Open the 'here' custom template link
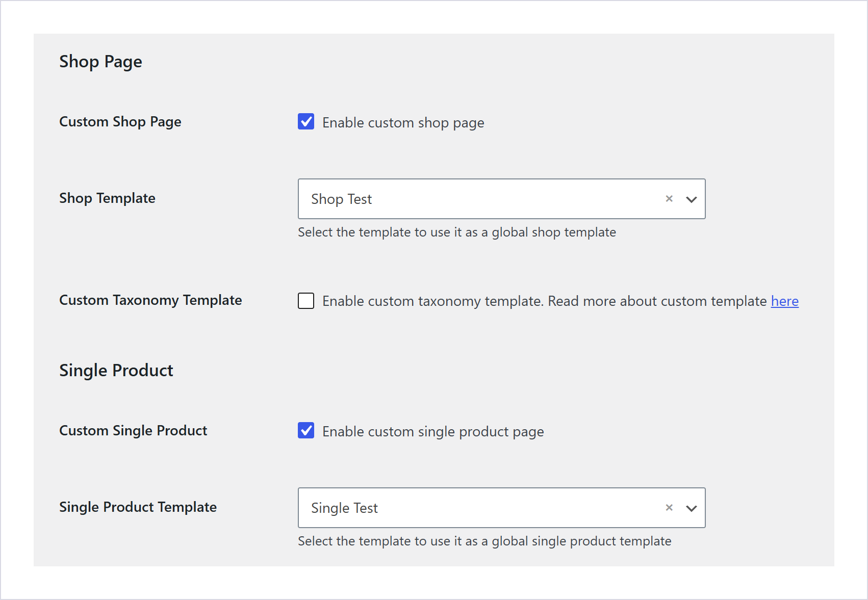The width and height of the screenshot is (868, 600). (x=784, y=301)
